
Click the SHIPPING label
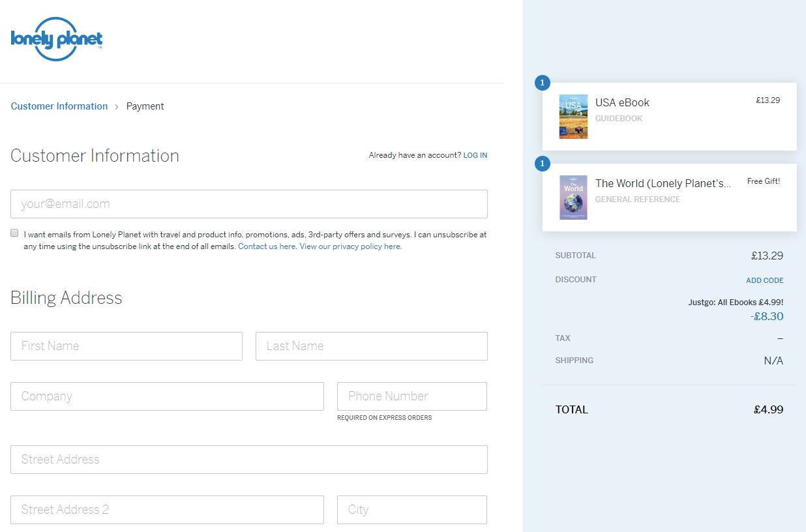[575, 361]
